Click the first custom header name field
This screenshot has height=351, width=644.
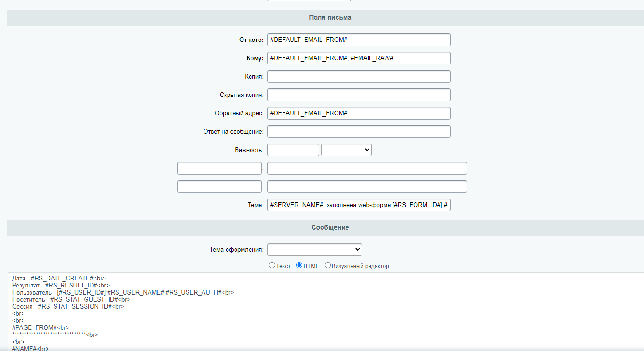(x=220, y=168)
